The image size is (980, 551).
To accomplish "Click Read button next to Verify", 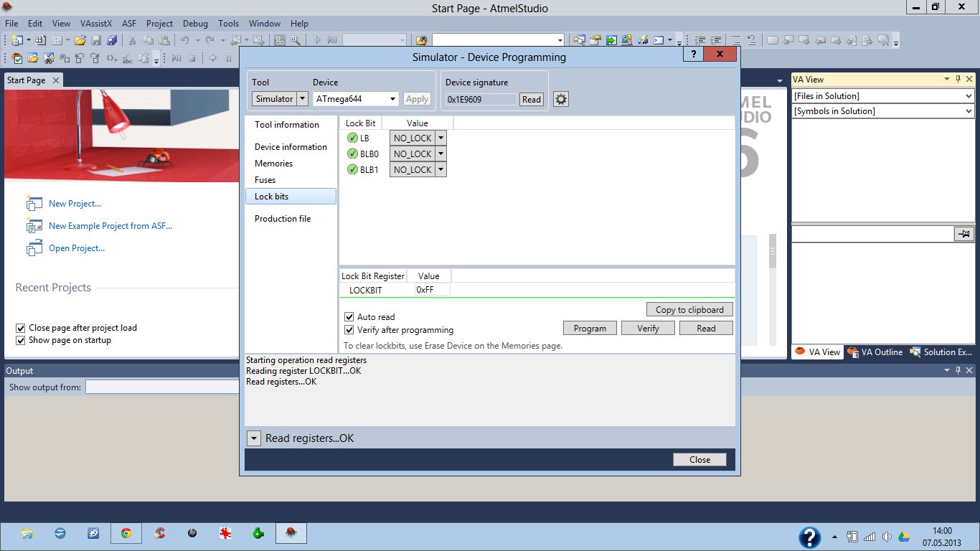I will (706, 328).
